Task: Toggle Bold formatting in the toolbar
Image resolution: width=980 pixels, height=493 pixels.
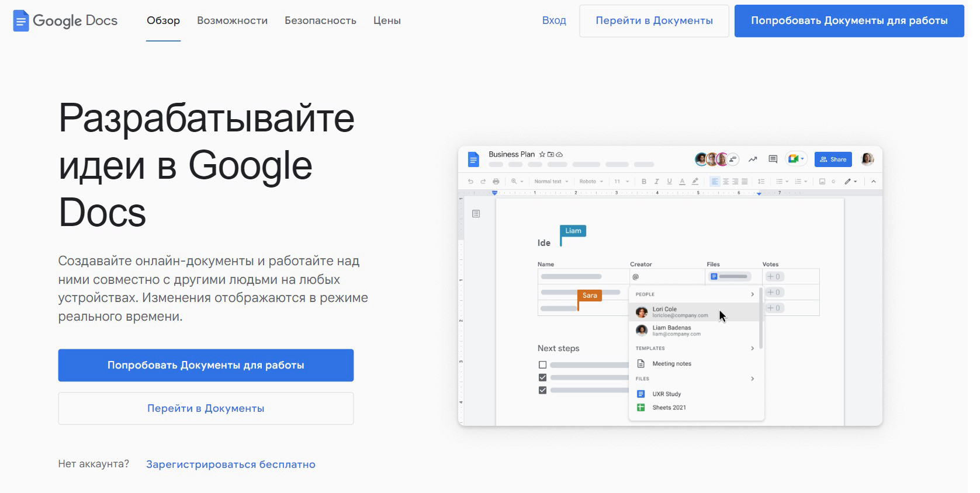Action: coord(644,182)
